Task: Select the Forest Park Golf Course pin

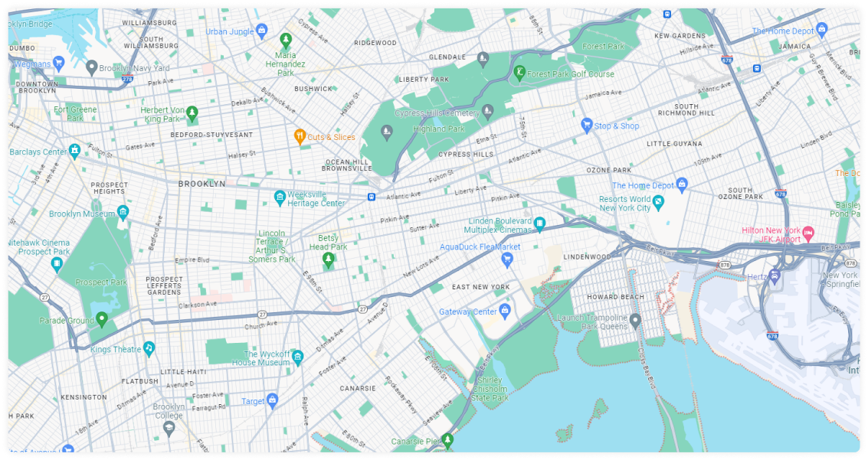Action: 519,73
